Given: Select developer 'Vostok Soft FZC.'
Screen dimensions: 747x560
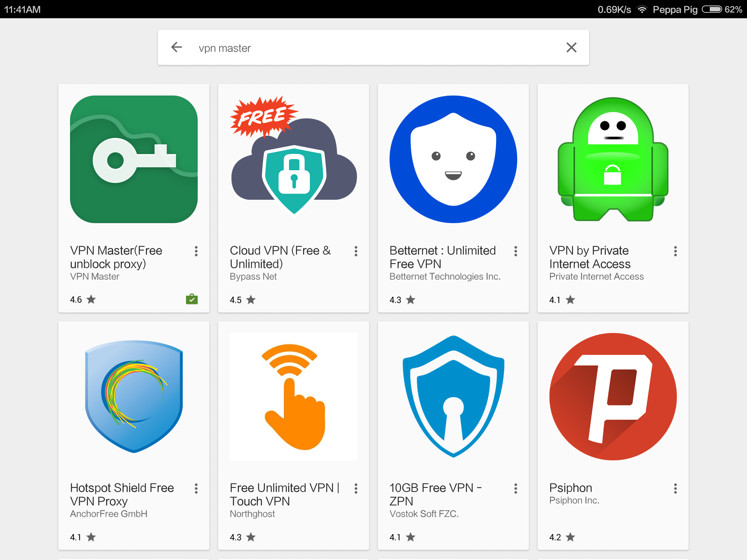Looking at the screenshot, I should 424,514.
